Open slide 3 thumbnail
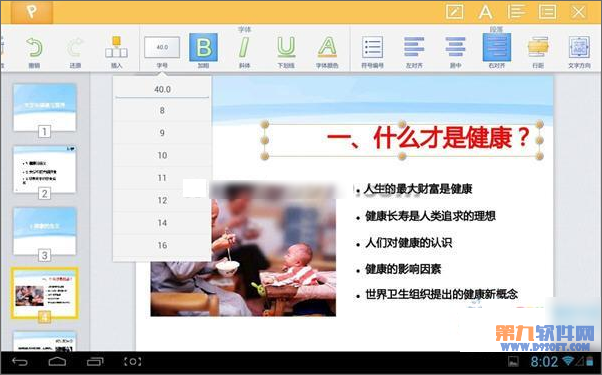Image resolution: width=602 pixels, height=375 pixels. click(x=45, y=231)
